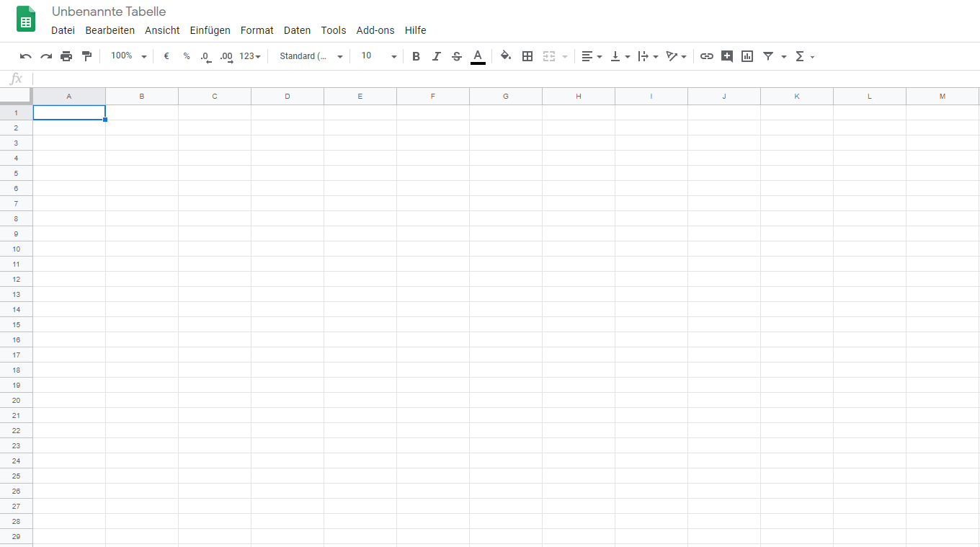Screen dimensions: 980x547
Task: Insert a chart
Action: tap(747, 56)
